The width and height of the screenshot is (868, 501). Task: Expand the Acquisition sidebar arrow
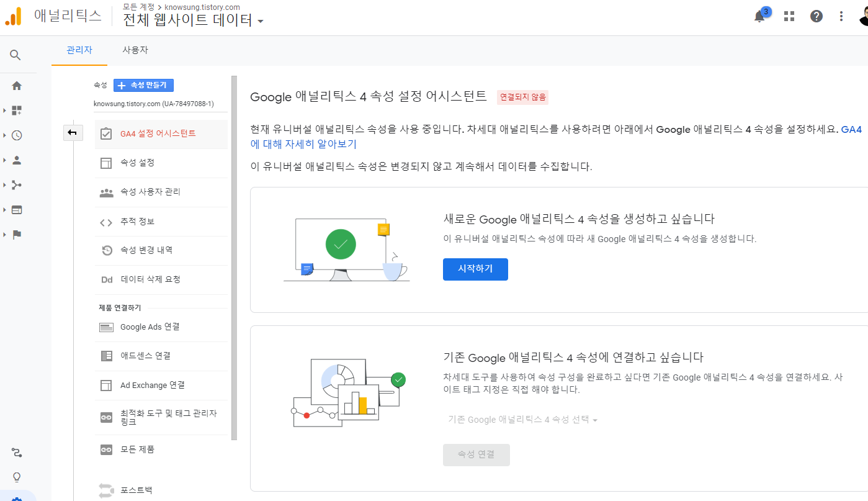(4, 185)
